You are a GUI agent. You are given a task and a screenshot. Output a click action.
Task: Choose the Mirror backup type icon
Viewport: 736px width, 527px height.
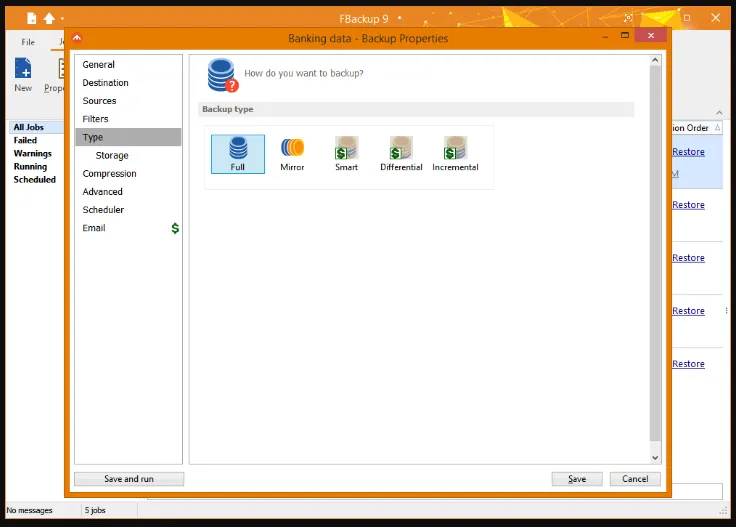click(x=292, y=154)
